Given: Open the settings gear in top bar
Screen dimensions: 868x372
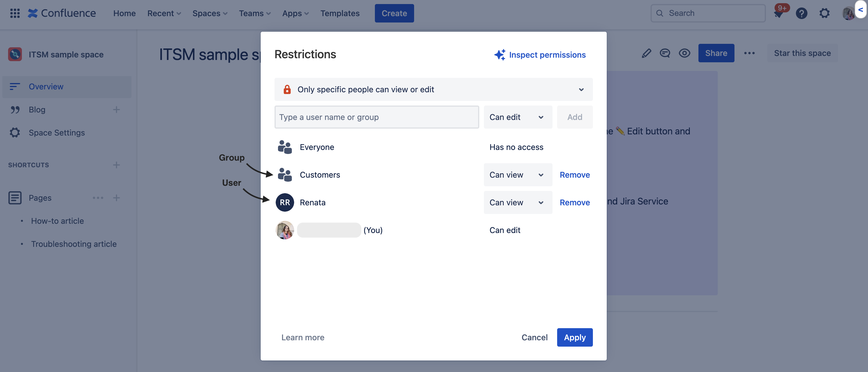Looking at the screenshot, I should click(x=824, y=14).
